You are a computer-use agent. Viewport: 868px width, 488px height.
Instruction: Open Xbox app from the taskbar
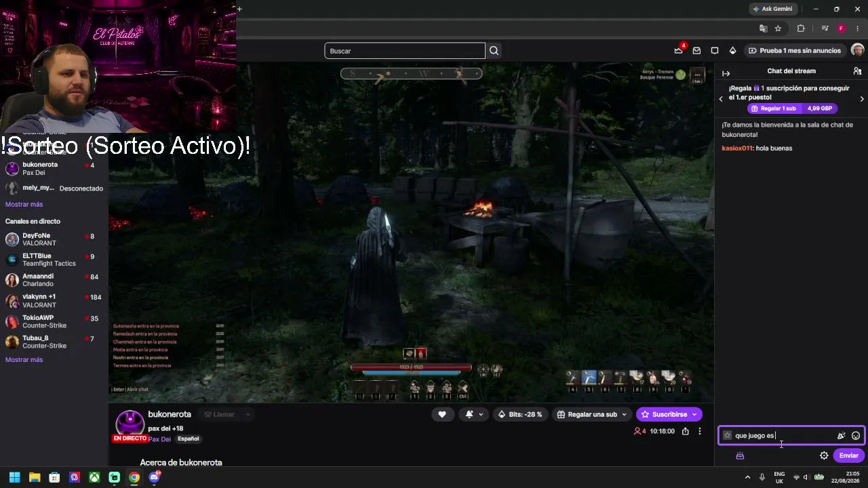94,477
